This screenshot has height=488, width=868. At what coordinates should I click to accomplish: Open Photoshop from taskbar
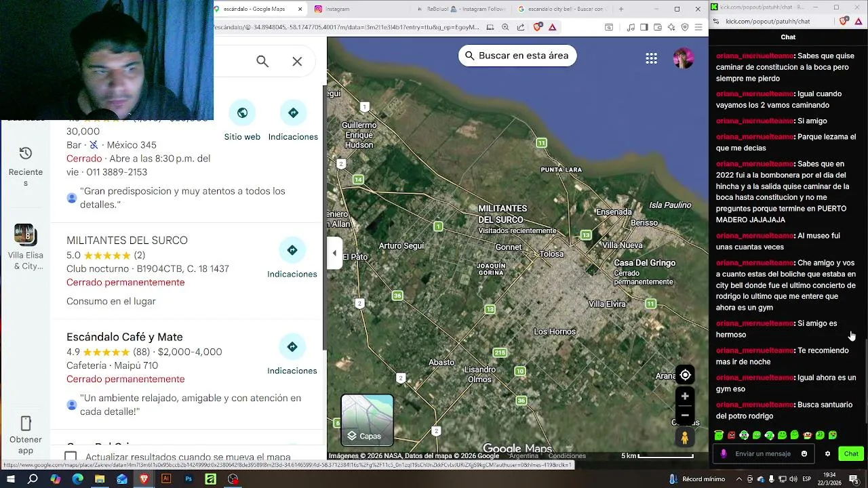point(189,479)
